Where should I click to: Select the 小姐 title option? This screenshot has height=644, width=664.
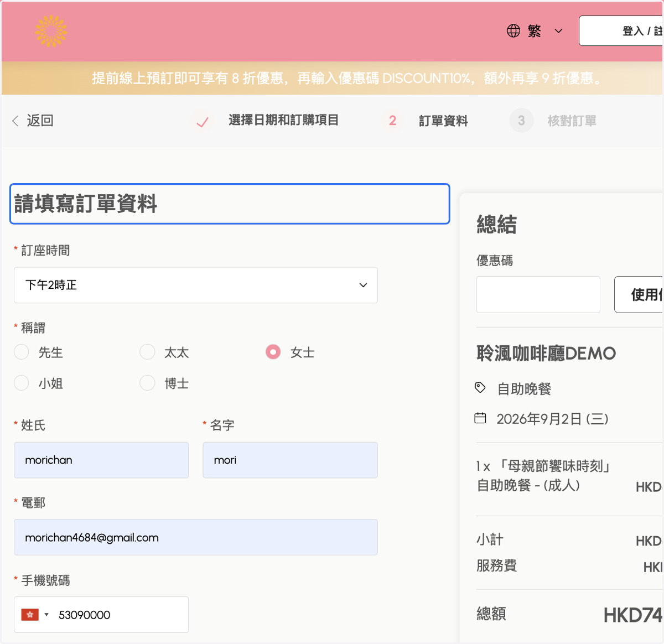(21, 383)
